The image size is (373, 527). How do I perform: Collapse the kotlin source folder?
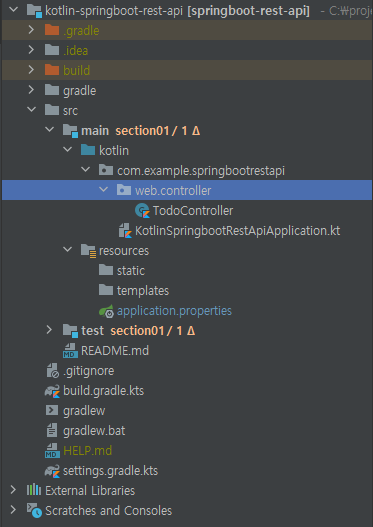pyautogui.click(x=68, y=150)
